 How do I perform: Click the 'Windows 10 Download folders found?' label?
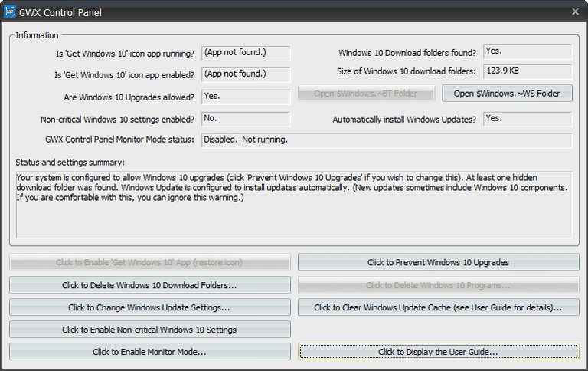[x=407, y=53]
